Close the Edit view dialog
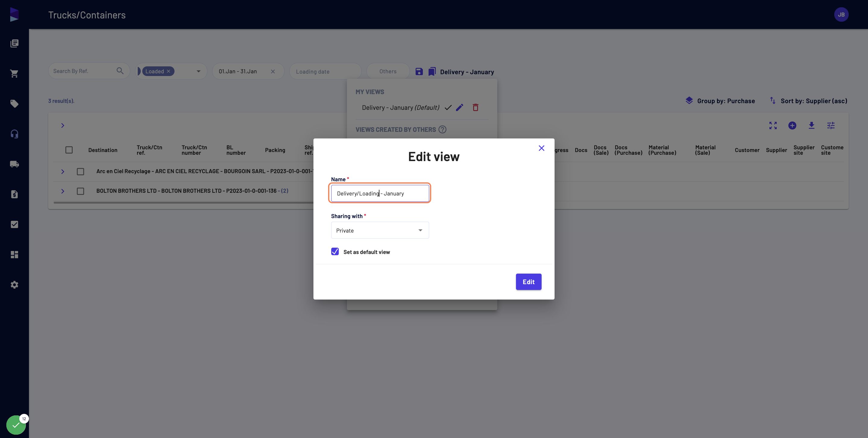 tap(542, 148)
